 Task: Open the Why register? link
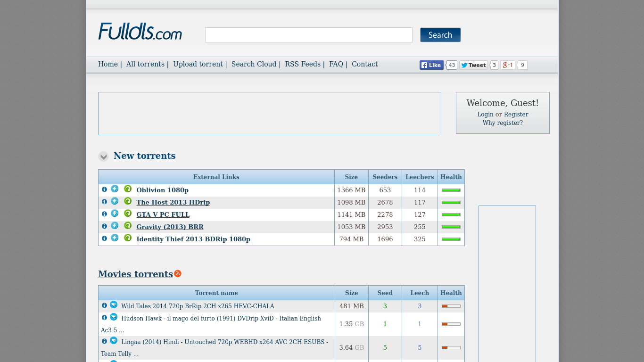click(503, 123)
